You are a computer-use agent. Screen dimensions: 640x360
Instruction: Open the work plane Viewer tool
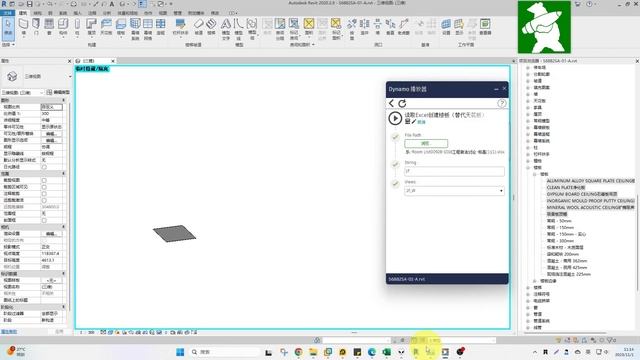tap(485, 27)
